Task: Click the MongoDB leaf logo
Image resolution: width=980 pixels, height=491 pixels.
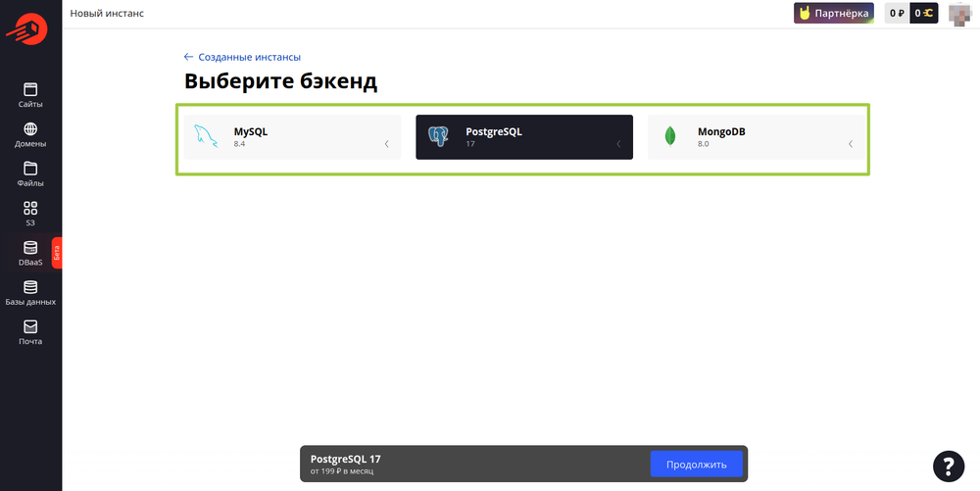Action: point(670,136)
